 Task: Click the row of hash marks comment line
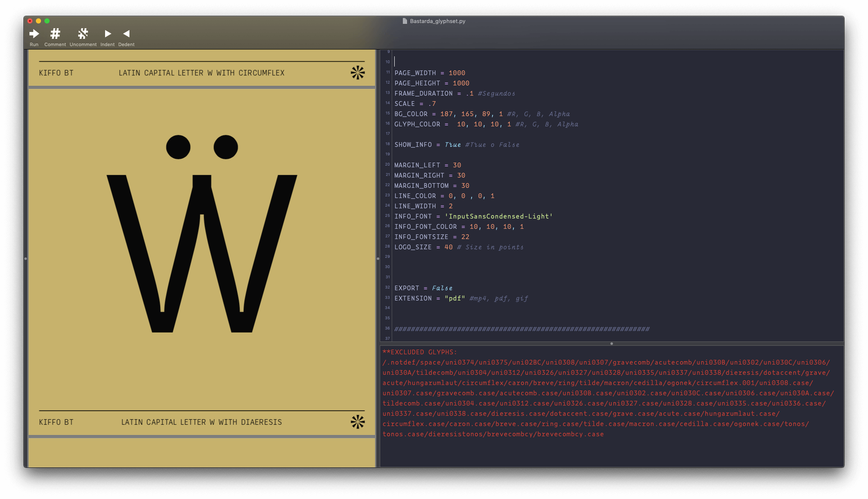click(x=522, y=329)
